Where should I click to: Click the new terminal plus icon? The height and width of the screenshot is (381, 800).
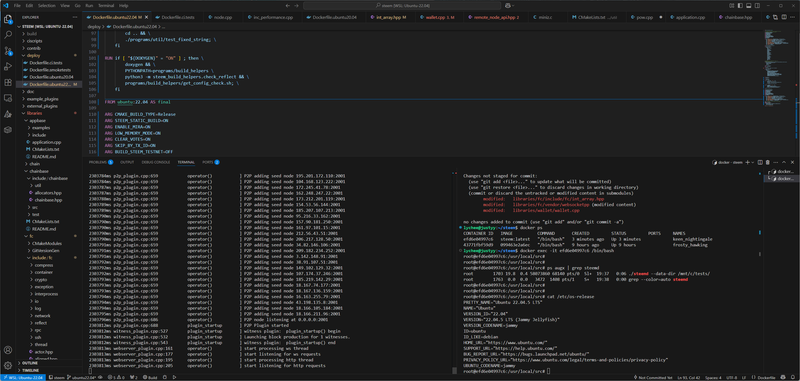tap(747, 162)
